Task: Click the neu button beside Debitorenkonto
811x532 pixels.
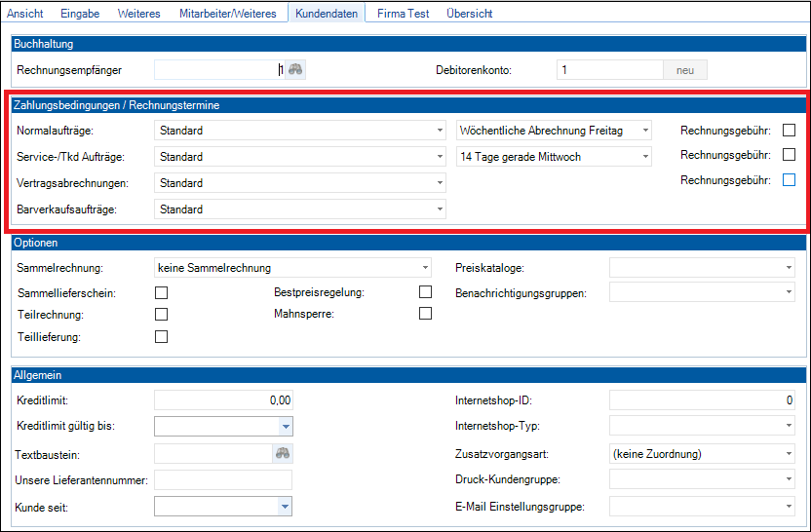Action: [x=685, y=70]
